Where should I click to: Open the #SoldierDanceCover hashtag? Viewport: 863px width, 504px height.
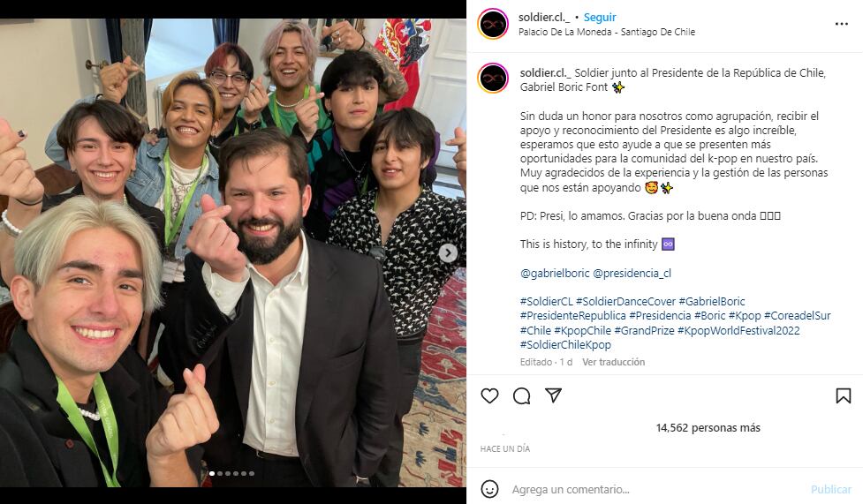(625, 301)
